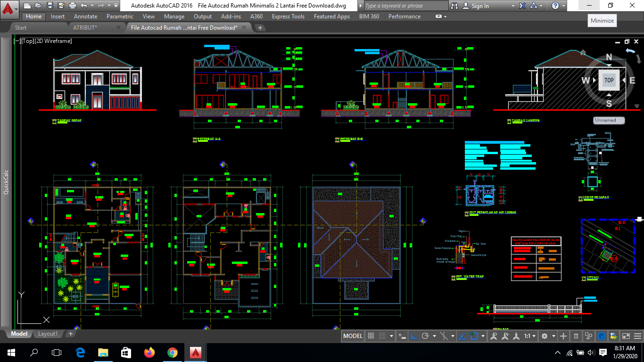The image size is (644, 362).
Task: Click the Save As icon
Action: pos(61,6)
